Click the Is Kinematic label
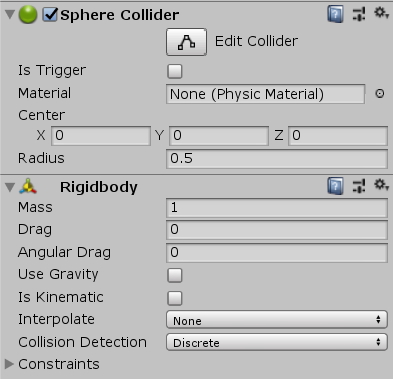The width and height of the screenshot is (393, 379). [x=61, y=297]
